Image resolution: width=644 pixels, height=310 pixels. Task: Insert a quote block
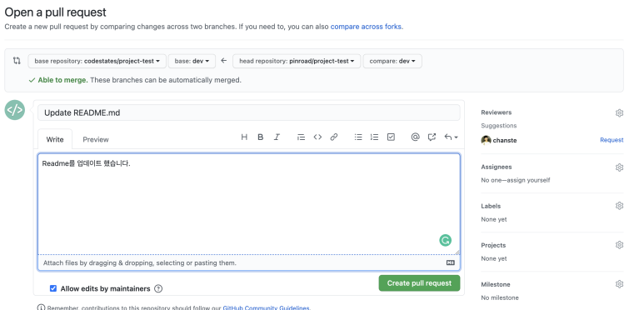[x=301, y=137]
